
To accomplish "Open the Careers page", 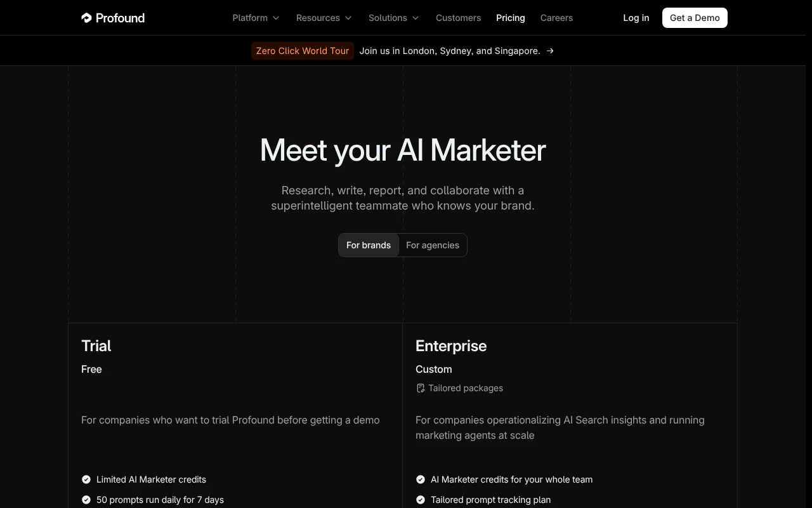I will pyautogui.click(x=556, y=18).
